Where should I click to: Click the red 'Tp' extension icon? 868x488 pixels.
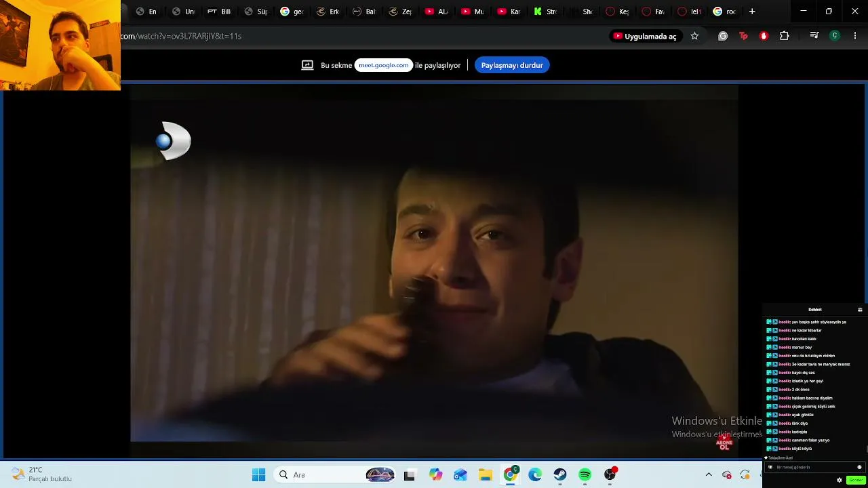click(x=743, y=36)
